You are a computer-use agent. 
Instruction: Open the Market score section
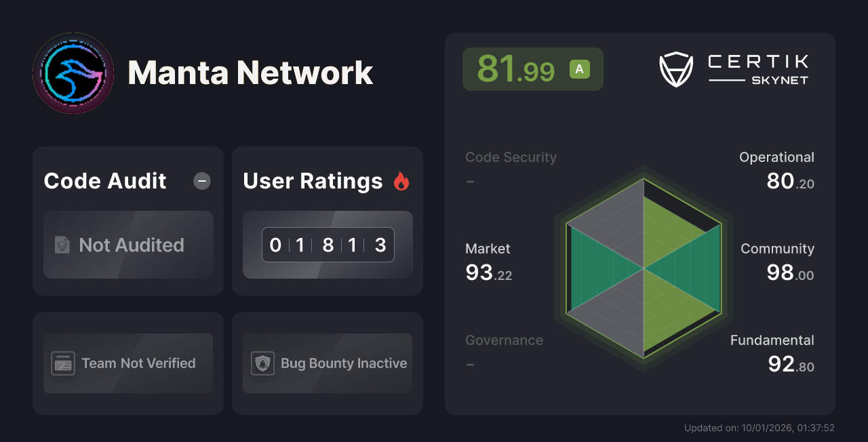coord(488,261)
